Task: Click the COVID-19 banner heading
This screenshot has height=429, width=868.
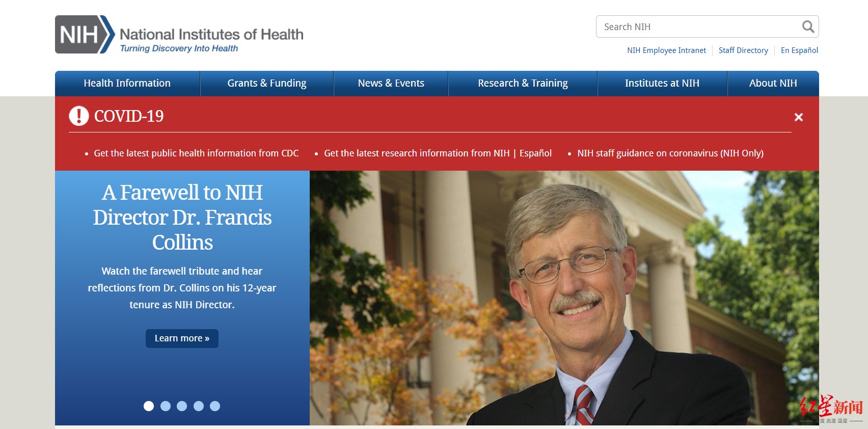Action: pos(129,116)
